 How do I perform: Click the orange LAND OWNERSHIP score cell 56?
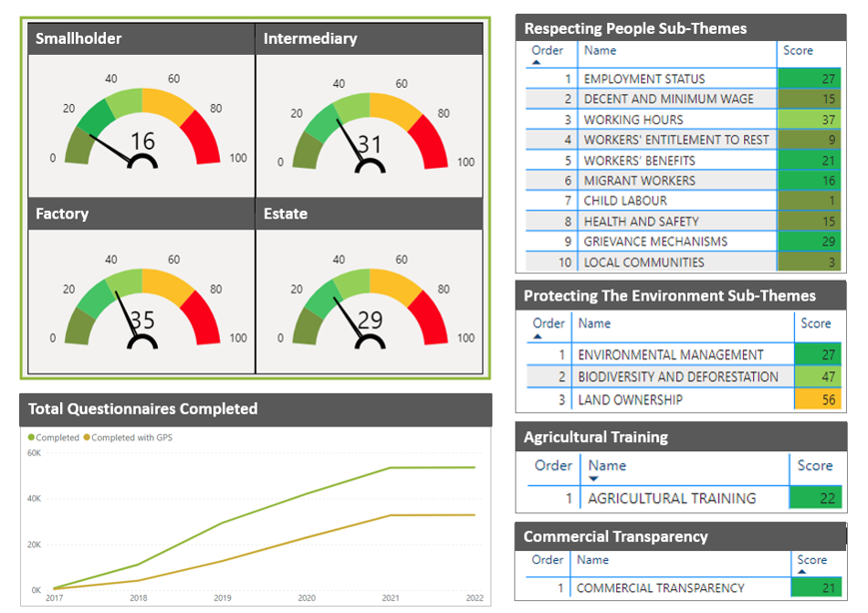pos(818,399)
